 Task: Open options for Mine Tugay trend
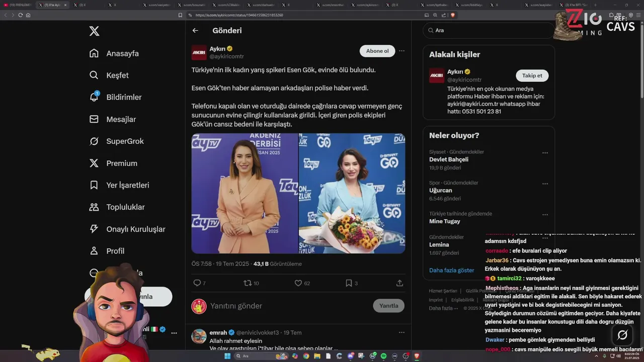(545, 215)
